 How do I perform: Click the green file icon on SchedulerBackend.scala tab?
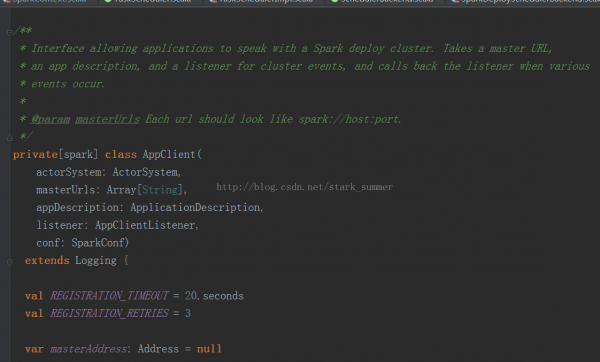(334, 1)
